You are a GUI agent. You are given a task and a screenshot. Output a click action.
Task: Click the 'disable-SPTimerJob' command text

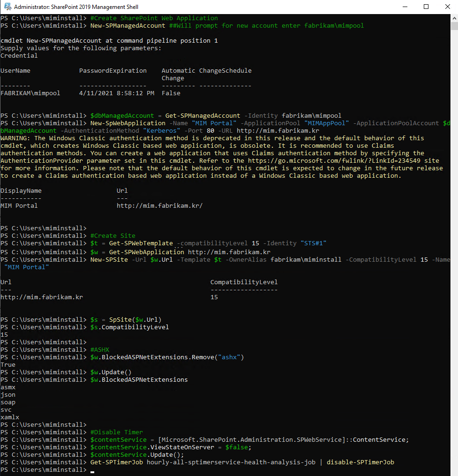coord(360,462)
